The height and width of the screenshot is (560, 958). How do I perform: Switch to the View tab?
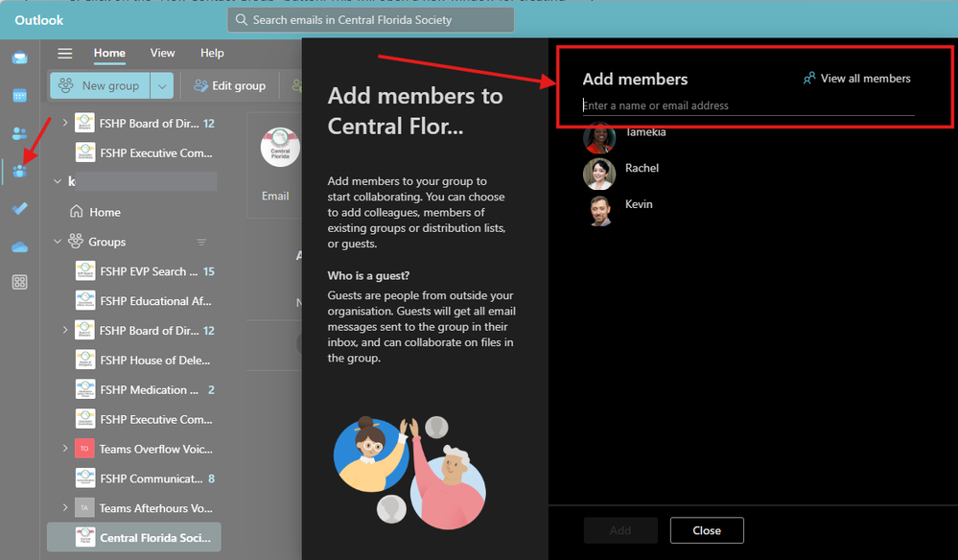coord(162,53)
